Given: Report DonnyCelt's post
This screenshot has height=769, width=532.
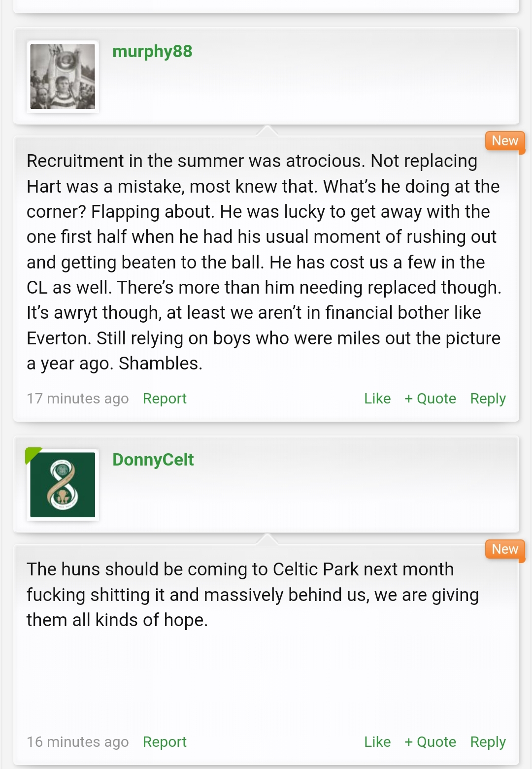Looking at the screenshot, I should click(x=165, y=742).
